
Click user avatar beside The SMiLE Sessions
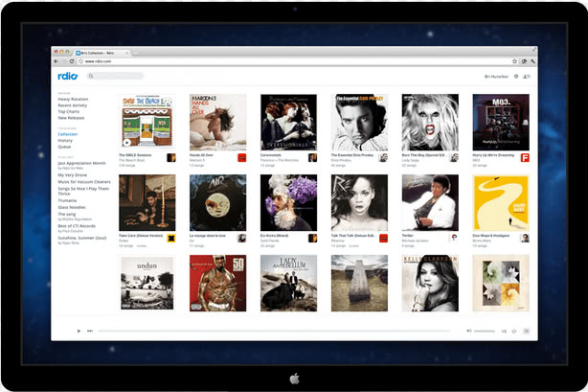(171, 158)
